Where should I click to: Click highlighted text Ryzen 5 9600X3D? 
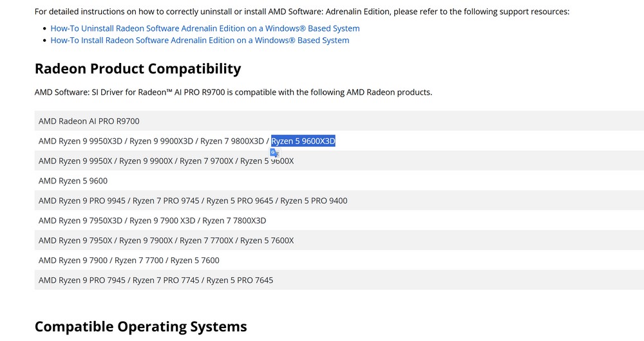(x=303, y=141)
